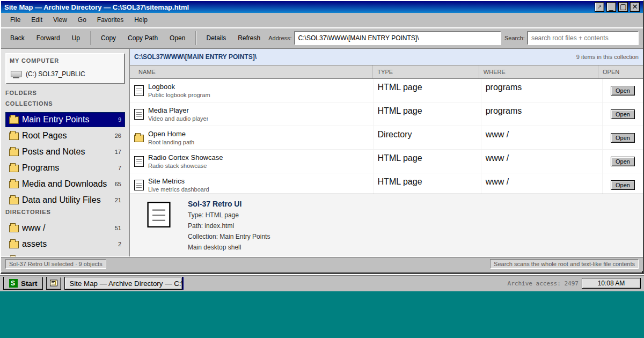Screen dimensions: 644x338
Task: Click the Open Home folder icon
Action: (x=139, y=138)
